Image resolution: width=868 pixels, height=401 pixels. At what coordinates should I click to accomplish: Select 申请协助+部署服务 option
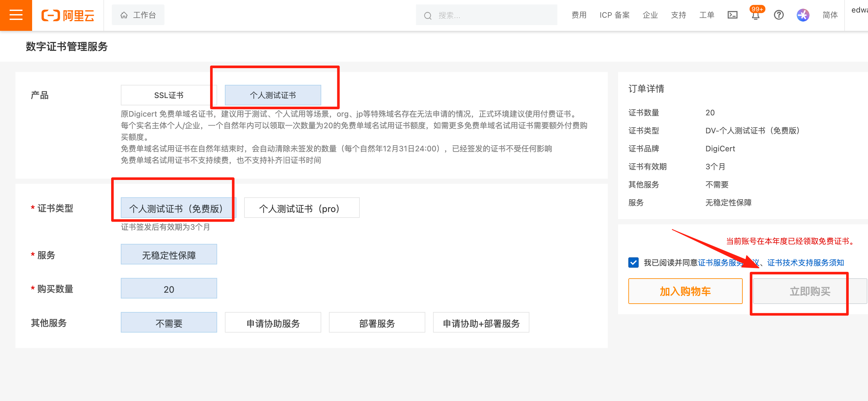(481, 323)
